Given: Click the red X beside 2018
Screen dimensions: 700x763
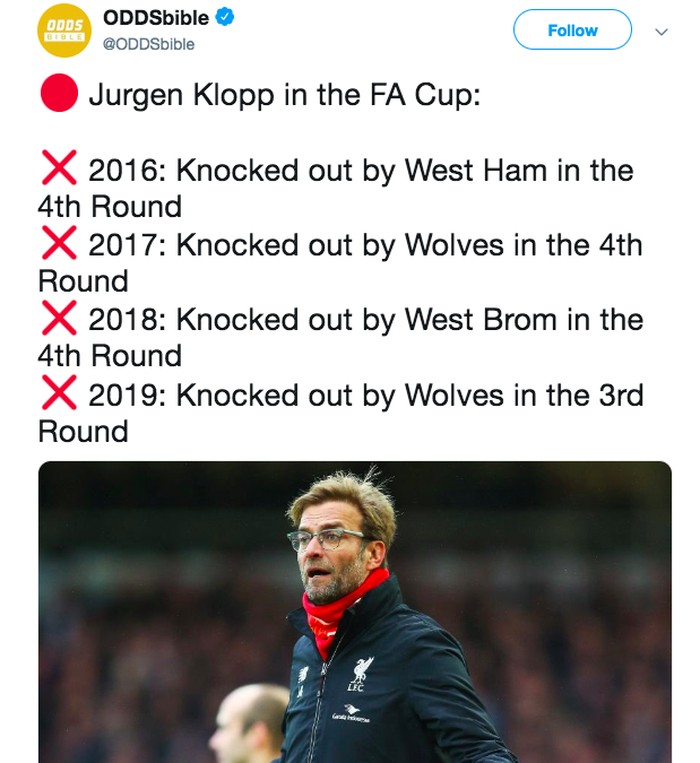Looking at the screenshot, I should [58, 320].
